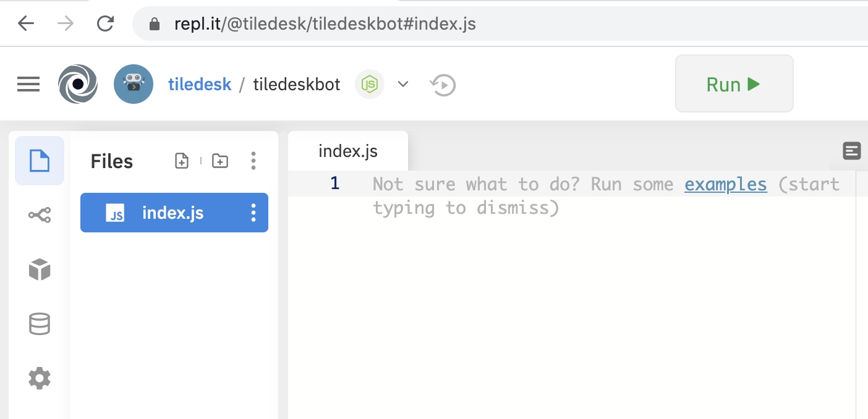Click the Repl.it logo icon
Viewport: 868px width, 419px height.
(x=78, y=84)
